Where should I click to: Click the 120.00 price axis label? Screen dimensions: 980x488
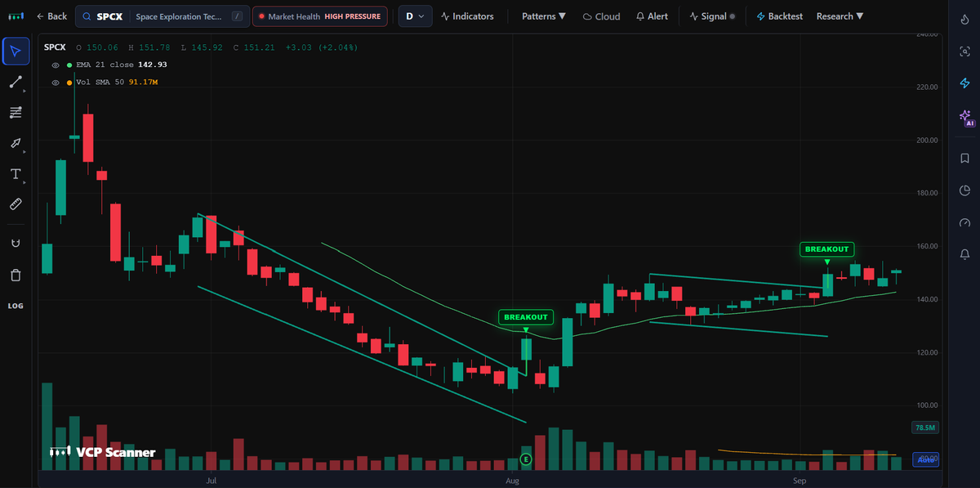925,352
